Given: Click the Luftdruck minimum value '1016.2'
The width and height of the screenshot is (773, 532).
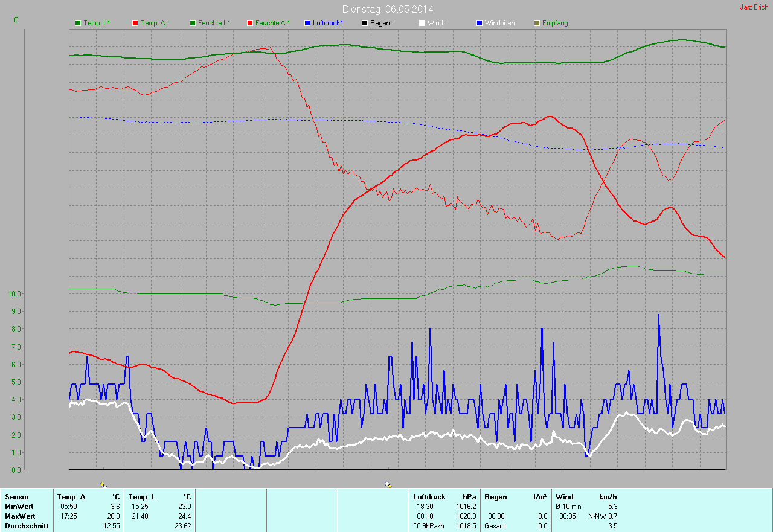Looking at the screenshot, I should (466, 507).
